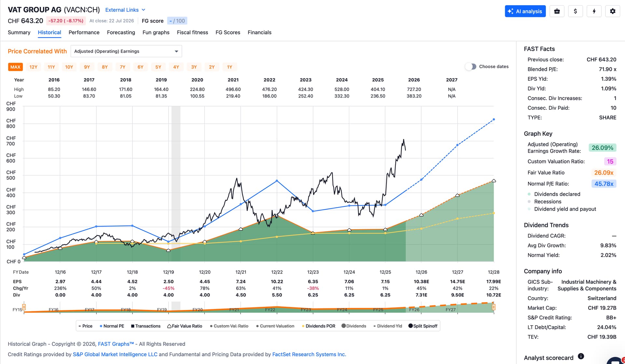Screen dimensions: 625x364
Task: Toggle Recessions in Graph Key
Action: tap(544, 202)
